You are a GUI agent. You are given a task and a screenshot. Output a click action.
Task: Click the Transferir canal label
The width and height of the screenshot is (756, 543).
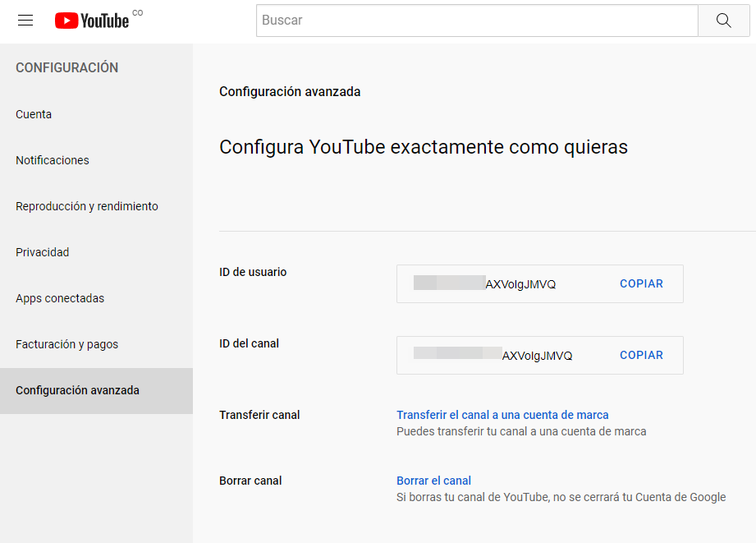click(x=259, y=415)
